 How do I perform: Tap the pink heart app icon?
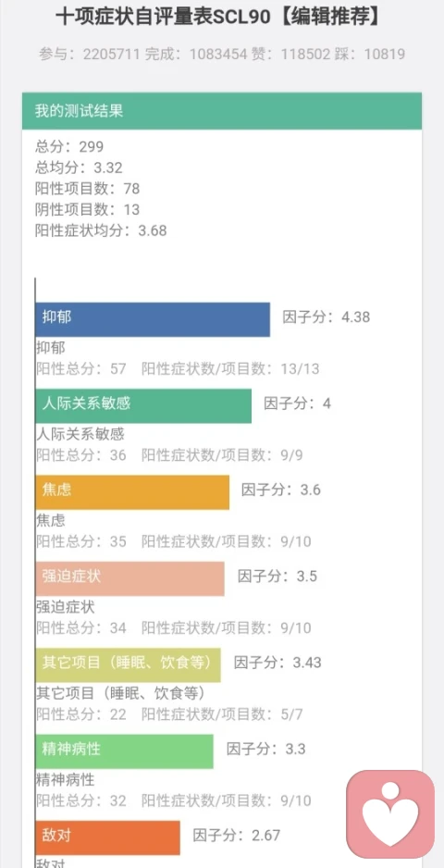tap(390, 814)
